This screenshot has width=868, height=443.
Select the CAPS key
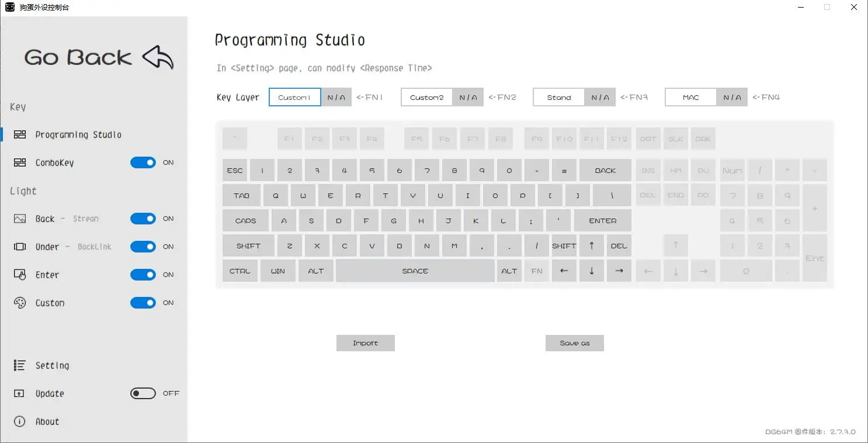click(246, 221)
